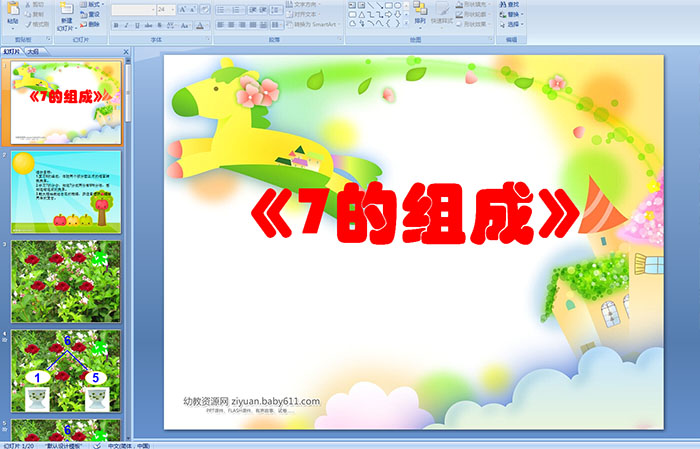Switch to the Slides (幻灯片) tab

(12, 52)
